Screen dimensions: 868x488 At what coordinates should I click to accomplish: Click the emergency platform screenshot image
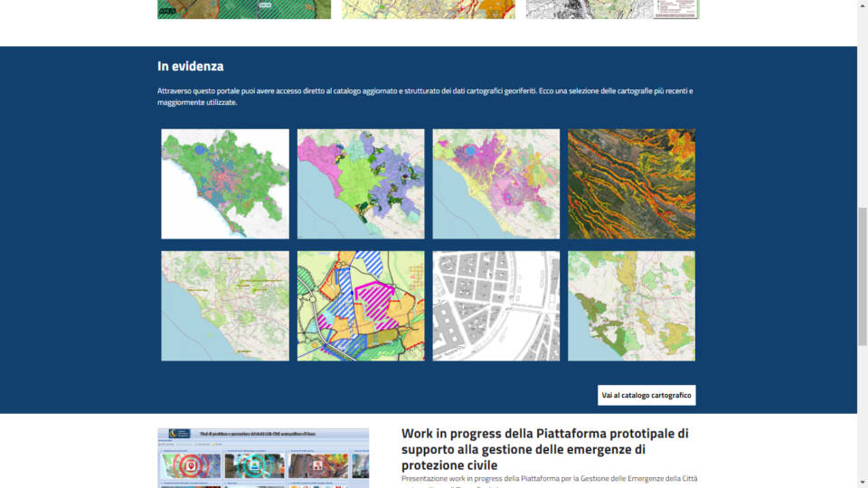(x=263, y=458)
